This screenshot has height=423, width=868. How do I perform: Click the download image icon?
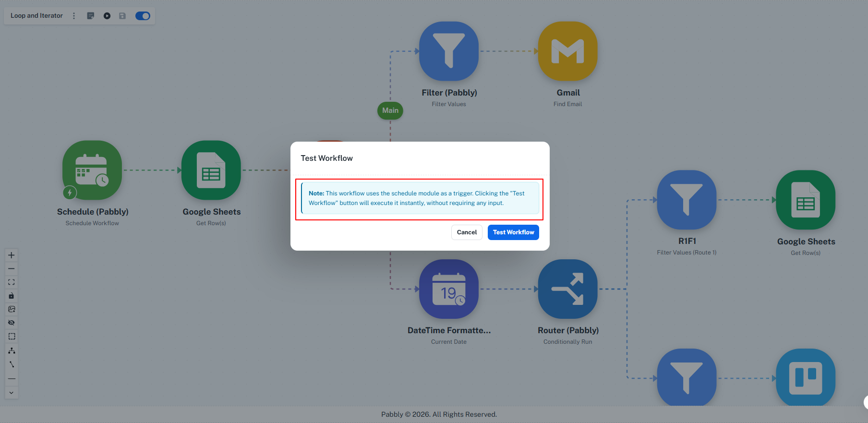pyautogui.click(x=12, y=309)
